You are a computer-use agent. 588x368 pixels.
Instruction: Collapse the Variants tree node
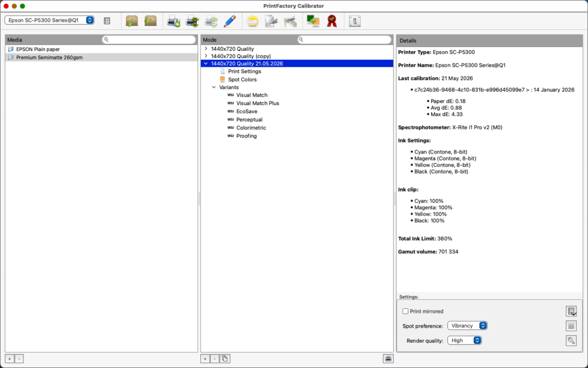tap(214, 87)
